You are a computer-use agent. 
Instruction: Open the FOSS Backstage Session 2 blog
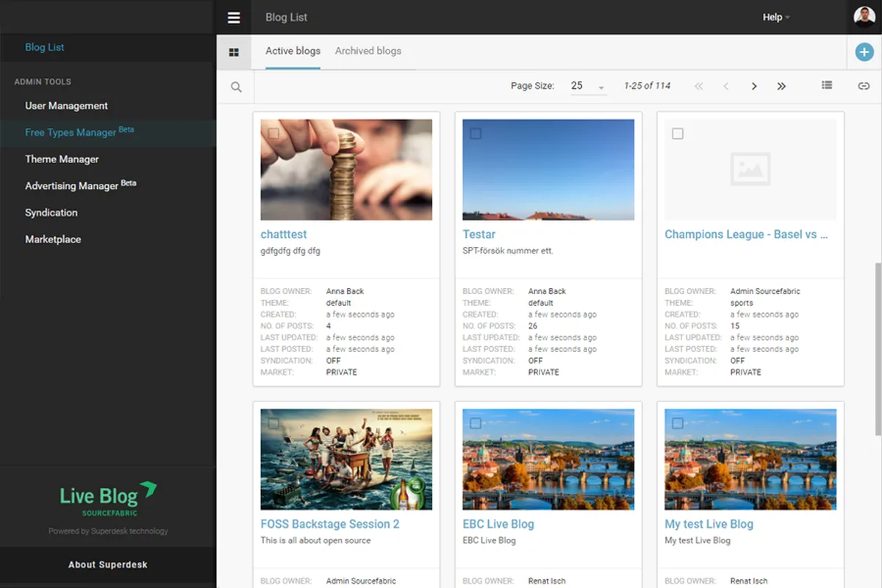[x=330, y=524]
